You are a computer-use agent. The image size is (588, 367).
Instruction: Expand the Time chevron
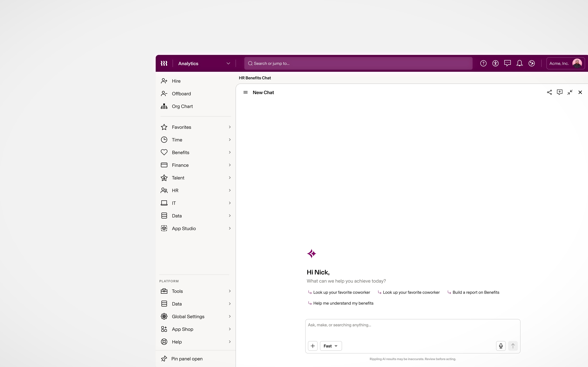230,140
